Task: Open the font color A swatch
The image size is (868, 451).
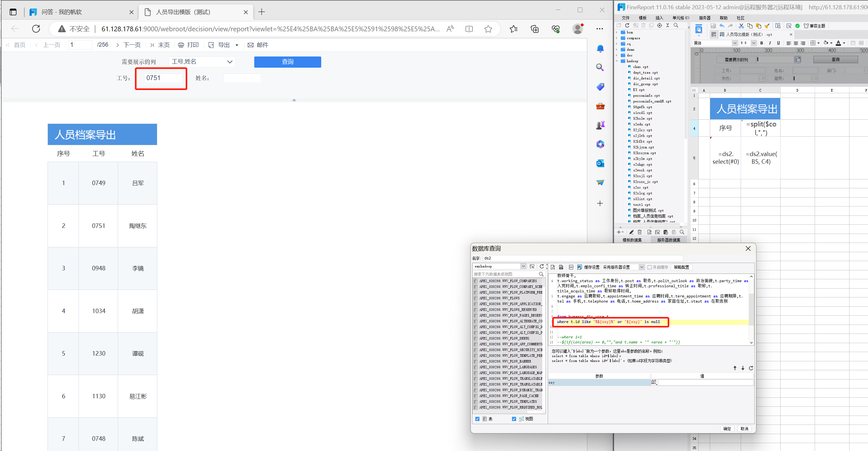Action: (x=838, y=43)
